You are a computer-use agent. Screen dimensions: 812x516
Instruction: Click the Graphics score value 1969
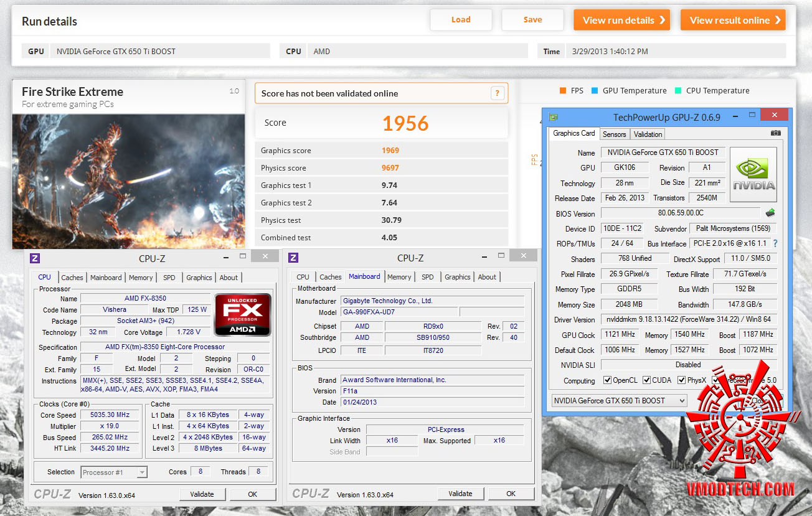point(390,151)
